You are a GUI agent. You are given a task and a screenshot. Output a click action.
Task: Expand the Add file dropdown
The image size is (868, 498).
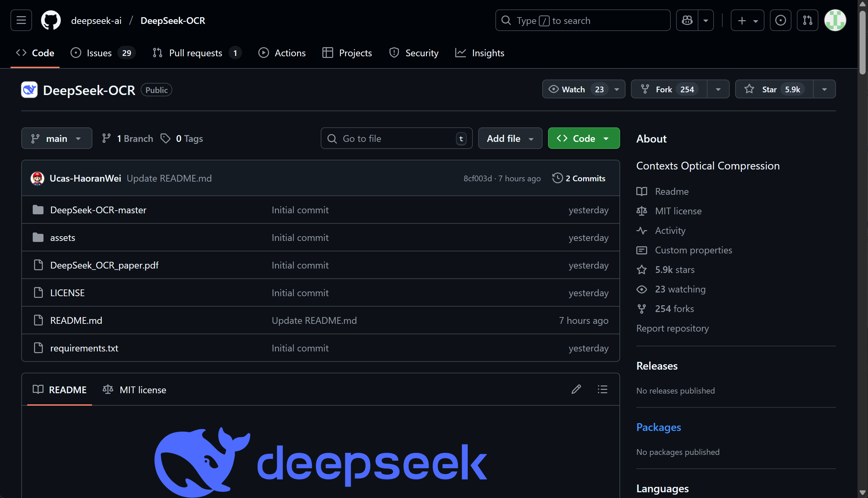[x=510, y=138]
